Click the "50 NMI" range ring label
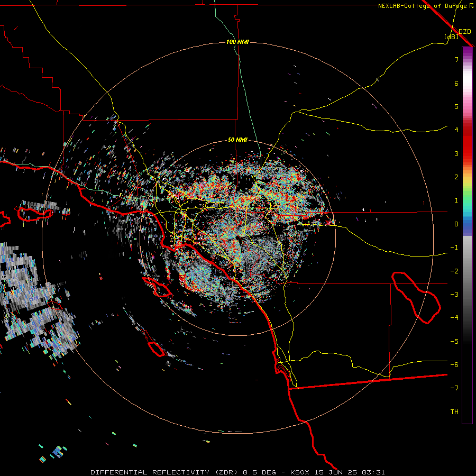The width and height of the screenshot is (476, 476). pos(237,140)
